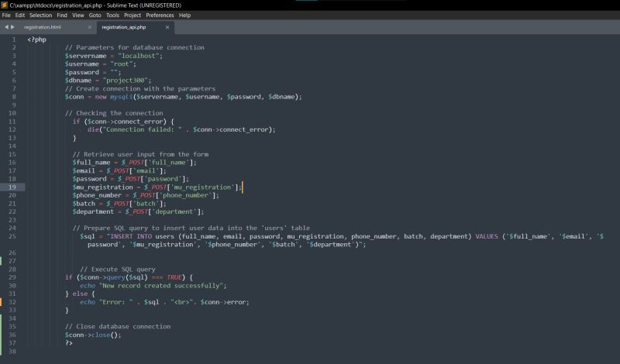This screenshot has width=620, height=364.
Task: Close the registration.html tab
Action: pos(90,27)
